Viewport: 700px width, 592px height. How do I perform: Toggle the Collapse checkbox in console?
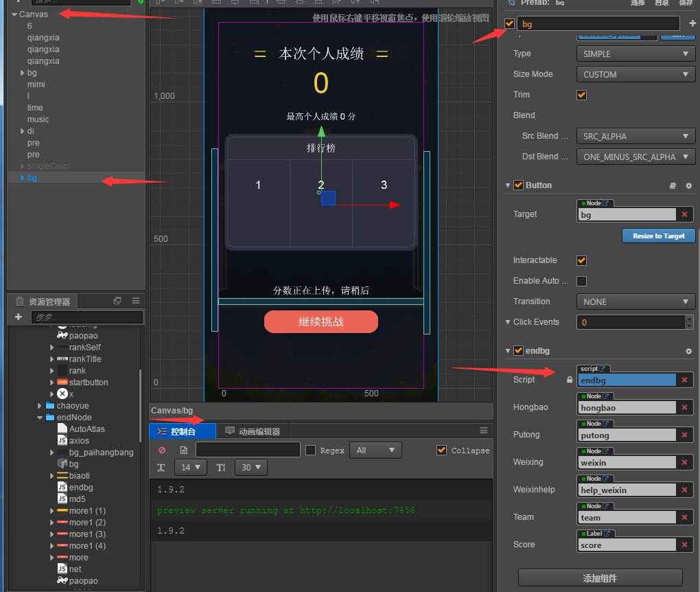pos(441,451)
